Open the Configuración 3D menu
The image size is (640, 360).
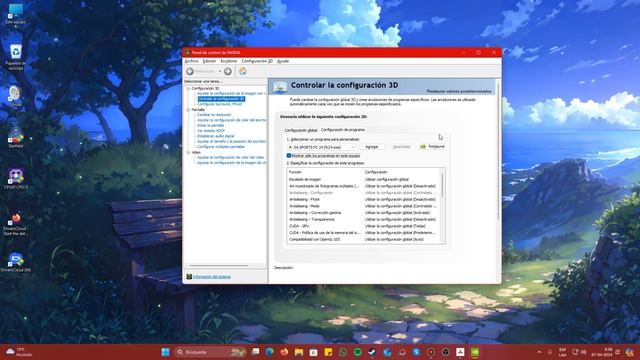coord(257,61)
